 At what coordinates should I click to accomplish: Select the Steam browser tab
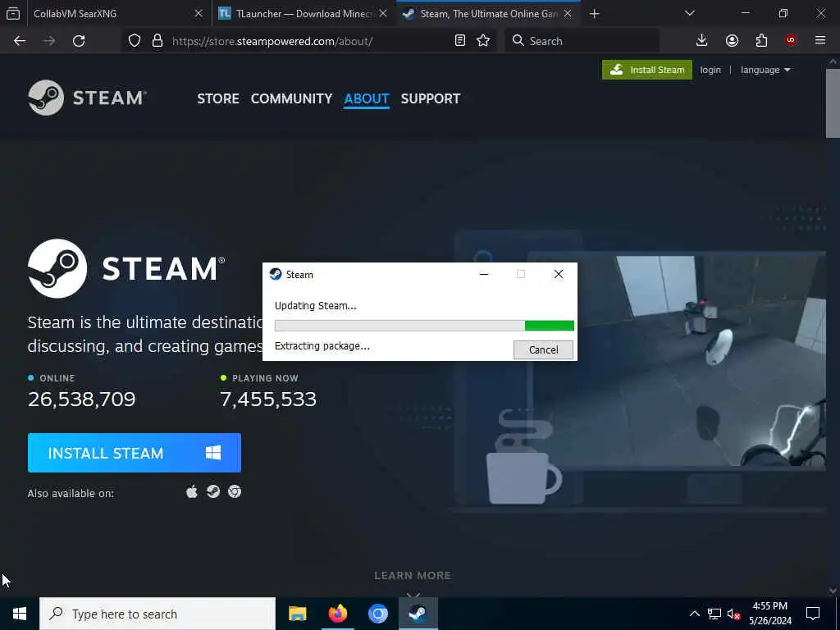coord(487,14)
